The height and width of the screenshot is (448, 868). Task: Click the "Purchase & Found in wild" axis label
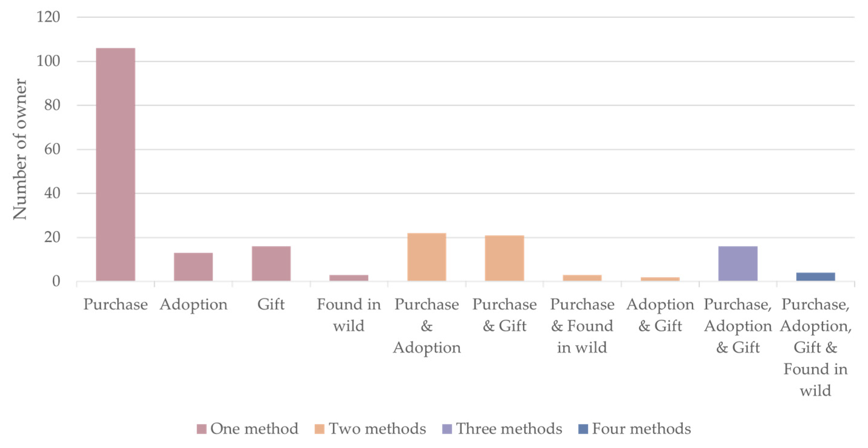(582, 326)
